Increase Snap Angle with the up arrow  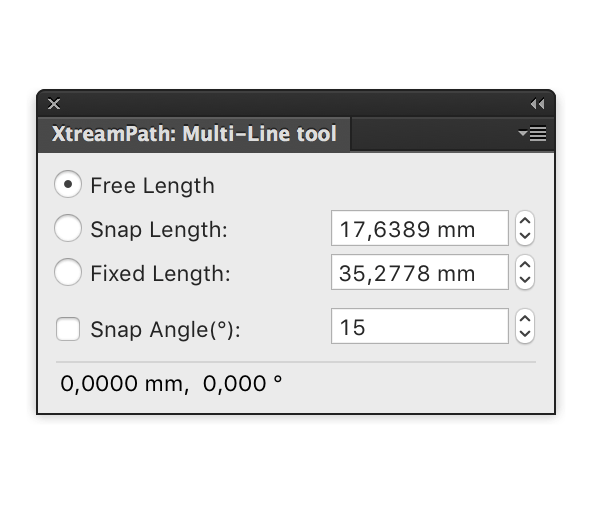pyautogui.click(x=525, y=319)
